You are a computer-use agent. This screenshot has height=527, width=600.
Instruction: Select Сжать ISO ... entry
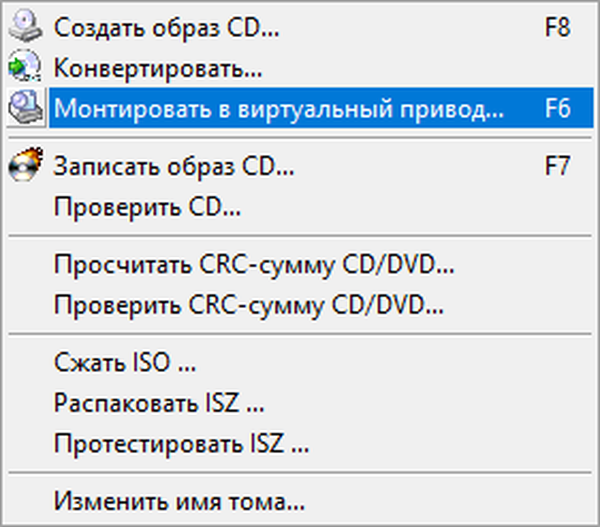pos(300,362)
